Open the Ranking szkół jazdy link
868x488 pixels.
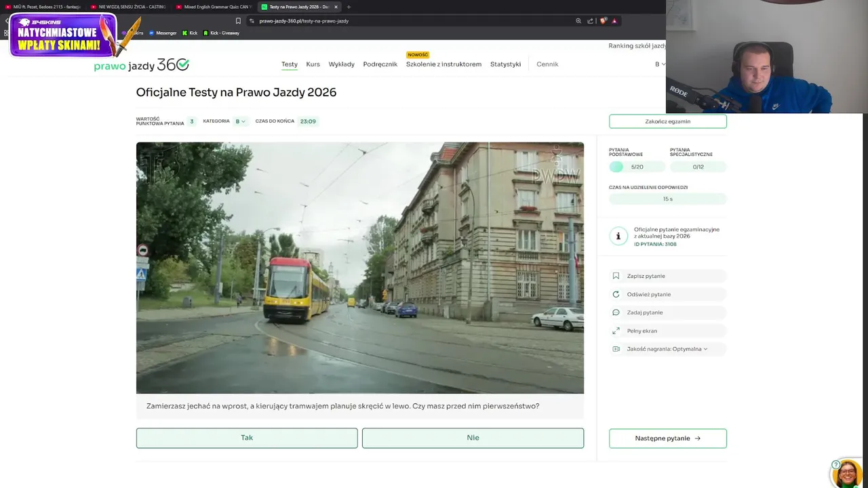[x=637, y=46]
